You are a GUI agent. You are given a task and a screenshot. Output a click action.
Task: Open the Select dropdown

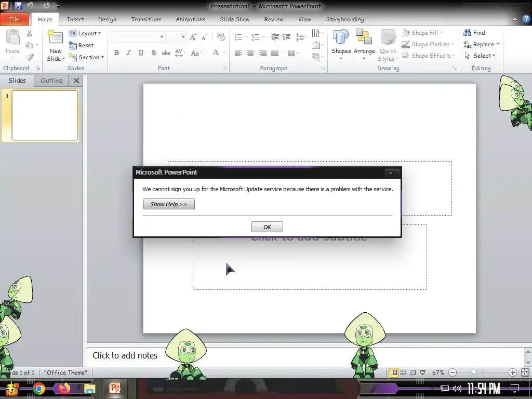click(480, 56)
